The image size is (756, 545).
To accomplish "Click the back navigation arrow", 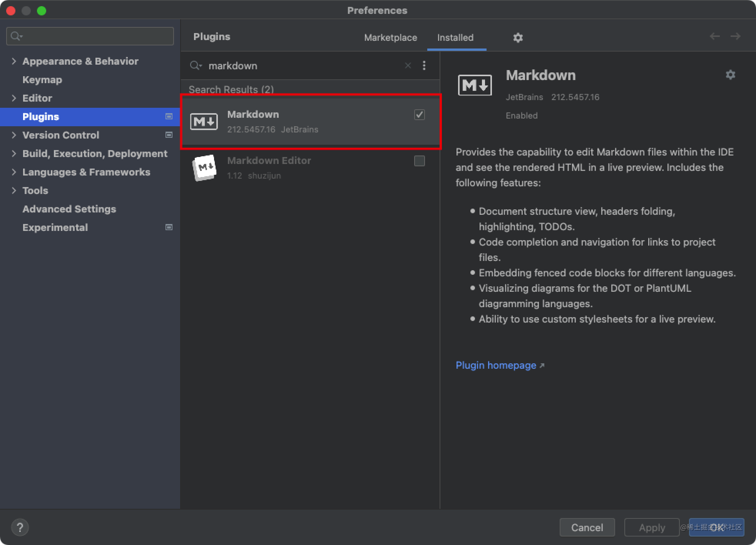I will [x=714, y=36].
